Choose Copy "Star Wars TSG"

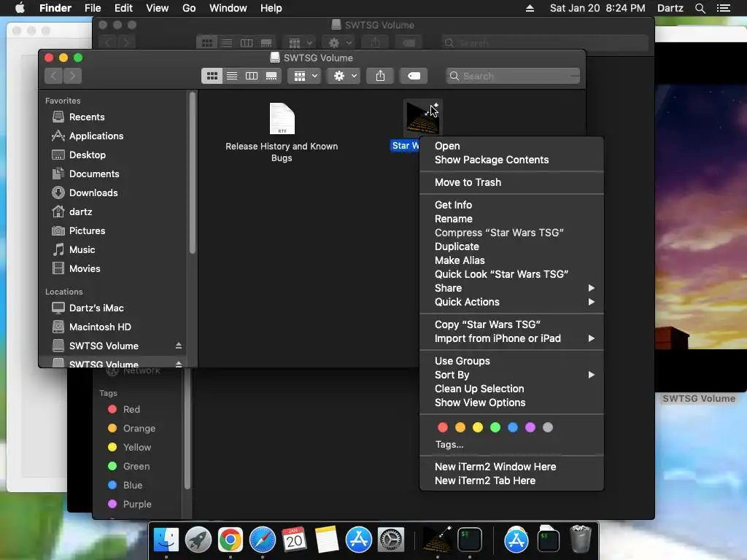click(x=511, y=324)
